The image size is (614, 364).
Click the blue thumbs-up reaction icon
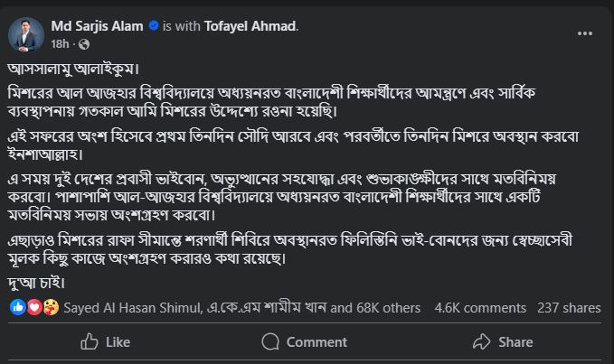pos(18,307)
